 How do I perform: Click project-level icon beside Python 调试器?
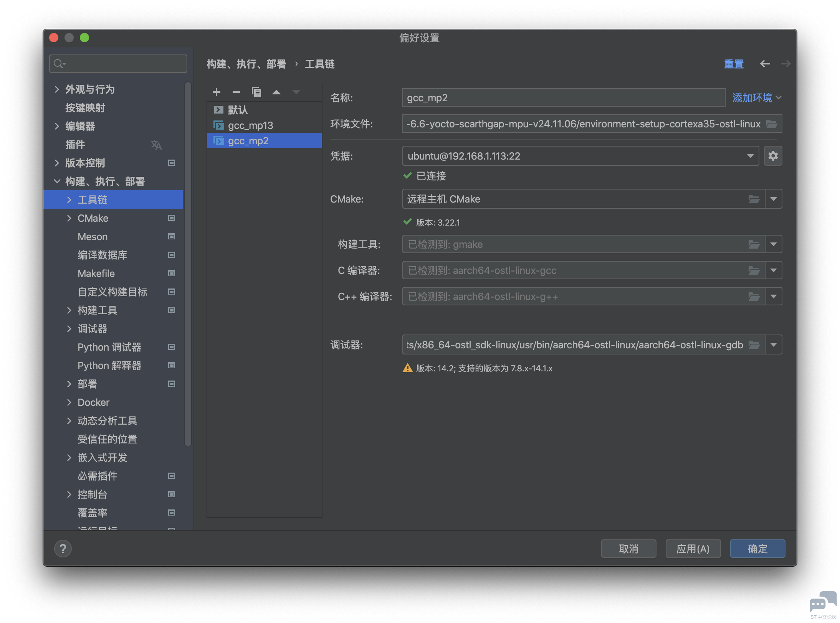(172, 347)
